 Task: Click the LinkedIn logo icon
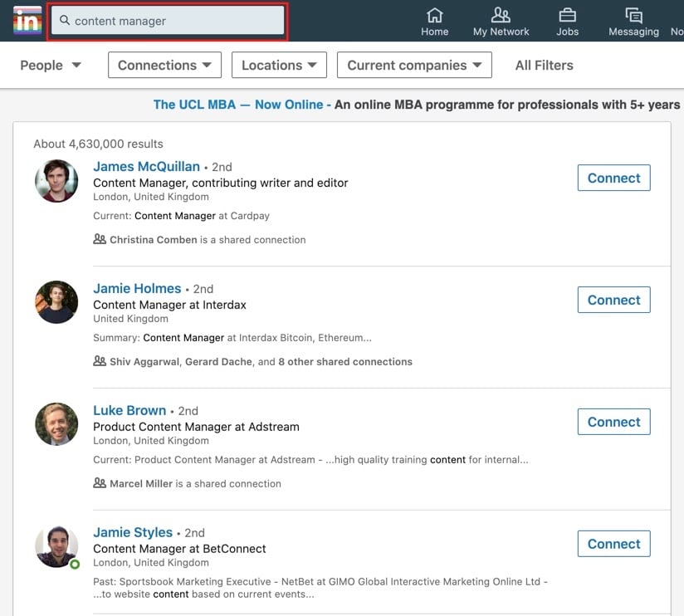tap(27, 20)
